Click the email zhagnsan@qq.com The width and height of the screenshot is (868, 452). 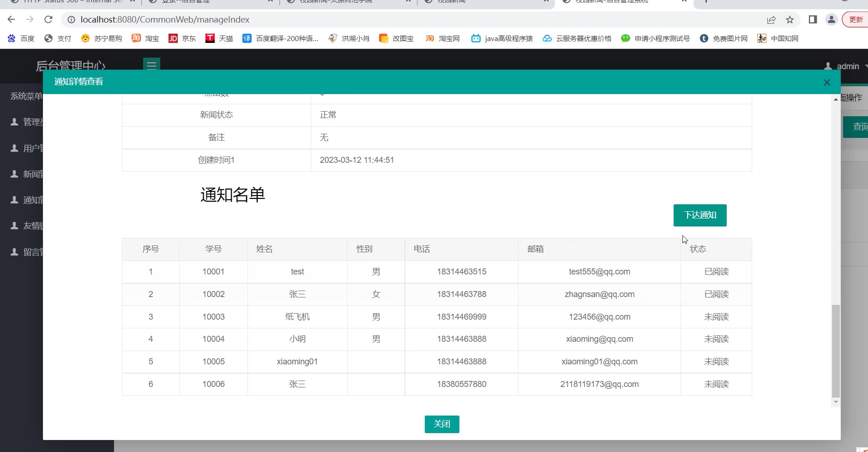599,294
